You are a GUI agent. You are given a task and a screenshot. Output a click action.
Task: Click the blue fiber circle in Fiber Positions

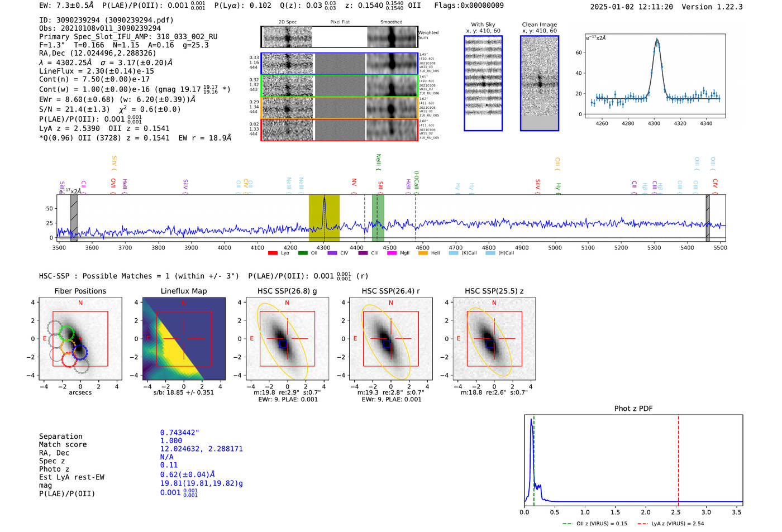(80, 352)
